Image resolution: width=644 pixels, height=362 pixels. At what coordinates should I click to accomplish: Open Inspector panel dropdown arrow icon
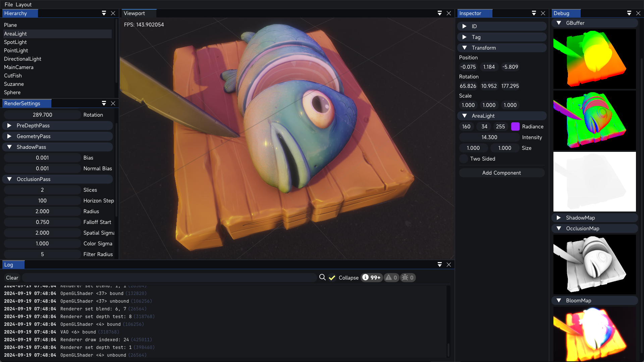(x=534, y=13)
